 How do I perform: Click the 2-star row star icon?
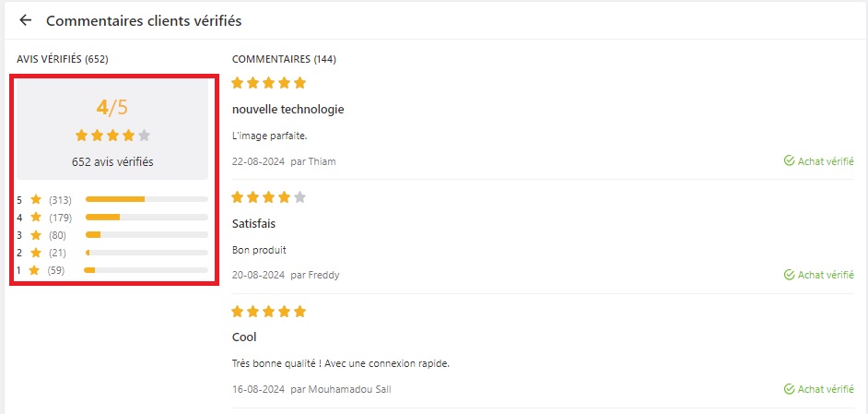tap(36, 253)
